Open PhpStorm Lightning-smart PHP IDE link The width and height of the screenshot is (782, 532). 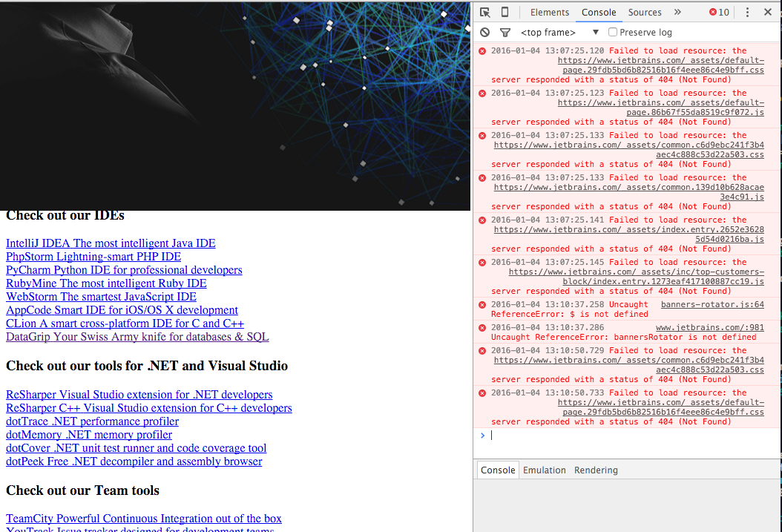[93, 257]
